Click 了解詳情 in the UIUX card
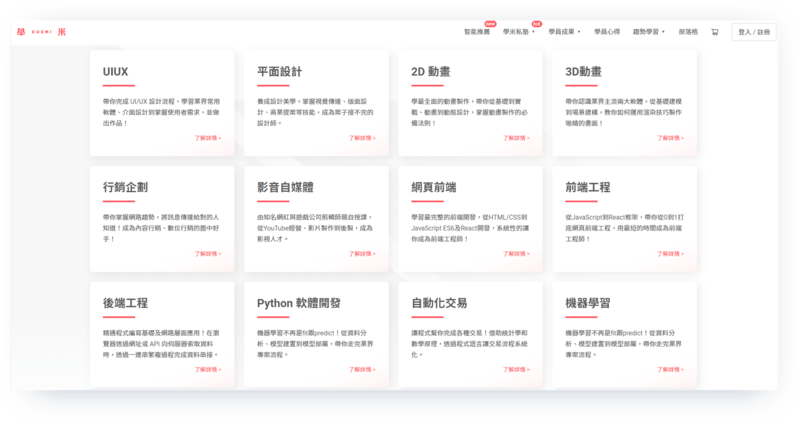Viewport: 800px width, 422px height. [x=208, y=138]
